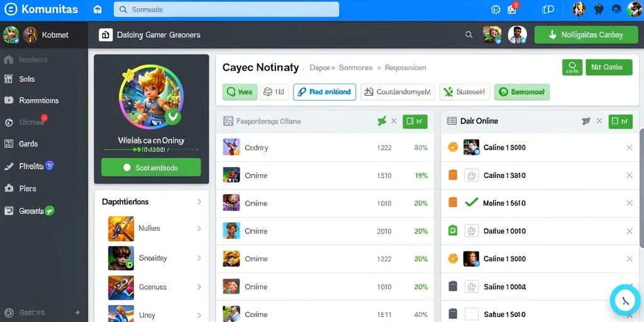Screen dimensions: 644x322
Task: Open Pfireits in the left sidebar
Action: point(29,166)
